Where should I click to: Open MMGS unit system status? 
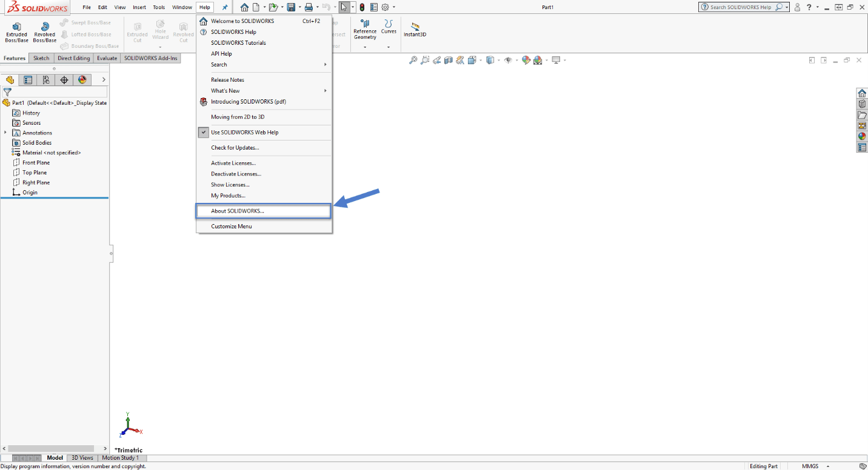click(810, 466)
